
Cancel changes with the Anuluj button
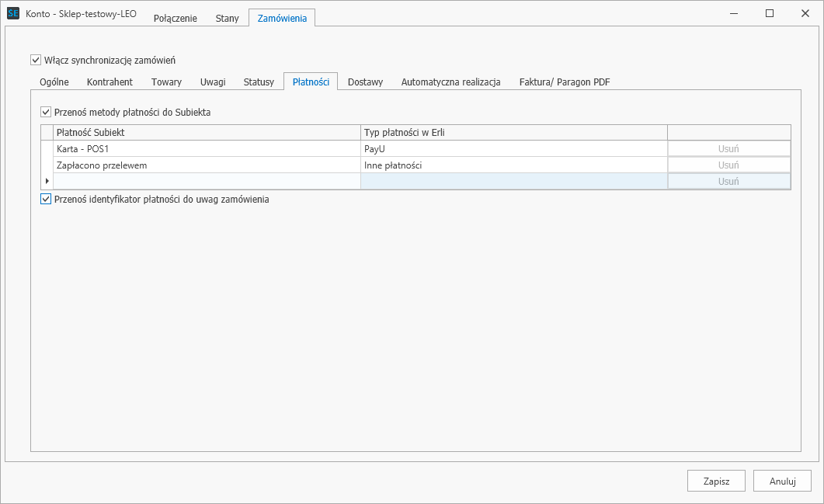click(x=783, y=481)
